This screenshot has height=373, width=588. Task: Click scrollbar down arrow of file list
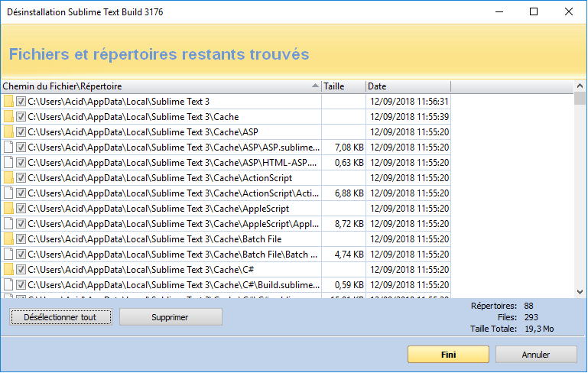(580, 292)
